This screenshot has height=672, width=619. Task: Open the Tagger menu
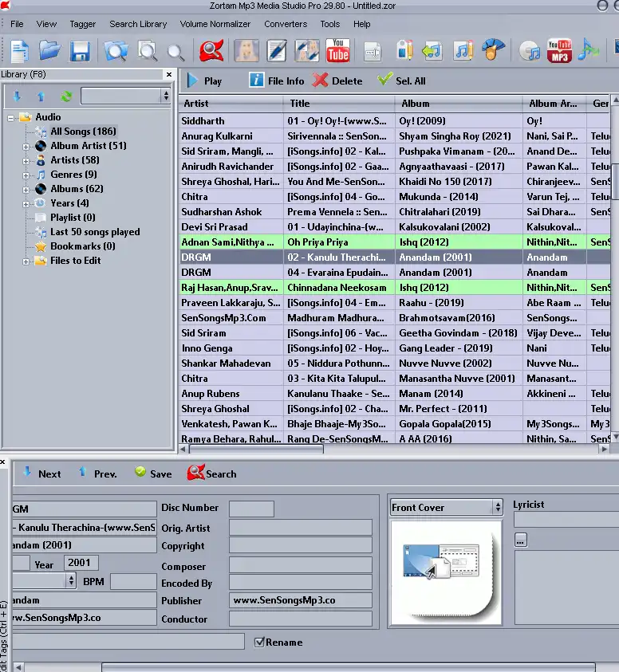click(x=82, y=24)
